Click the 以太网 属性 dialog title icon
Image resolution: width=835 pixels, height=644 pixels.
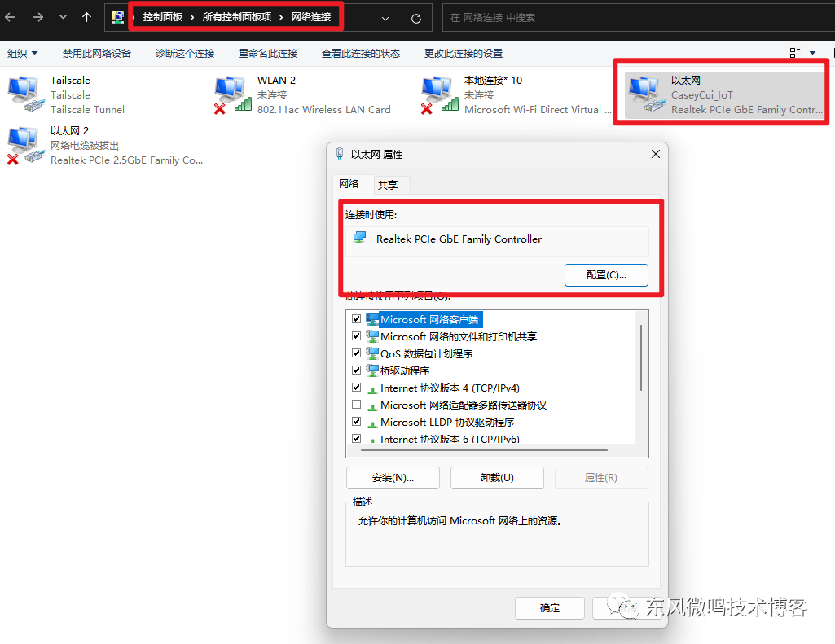pyautogui.click(x=340, y=155)
